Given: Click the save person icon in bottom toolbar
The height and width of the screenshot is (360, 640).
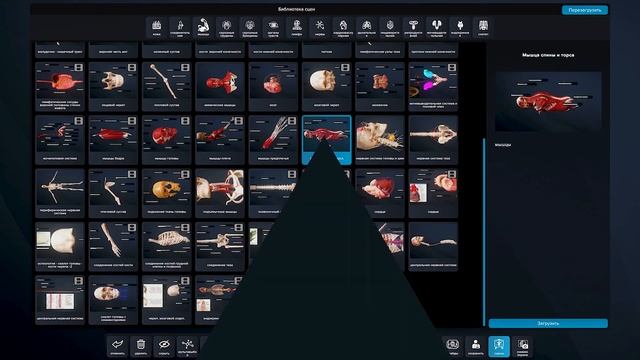Looking at the screenshot, I should pyautogui.click(x=476, y=346).
